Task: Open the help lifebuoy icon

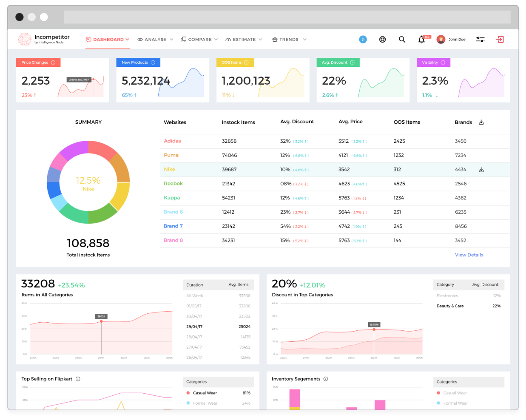Action: [x=382, y=39]
